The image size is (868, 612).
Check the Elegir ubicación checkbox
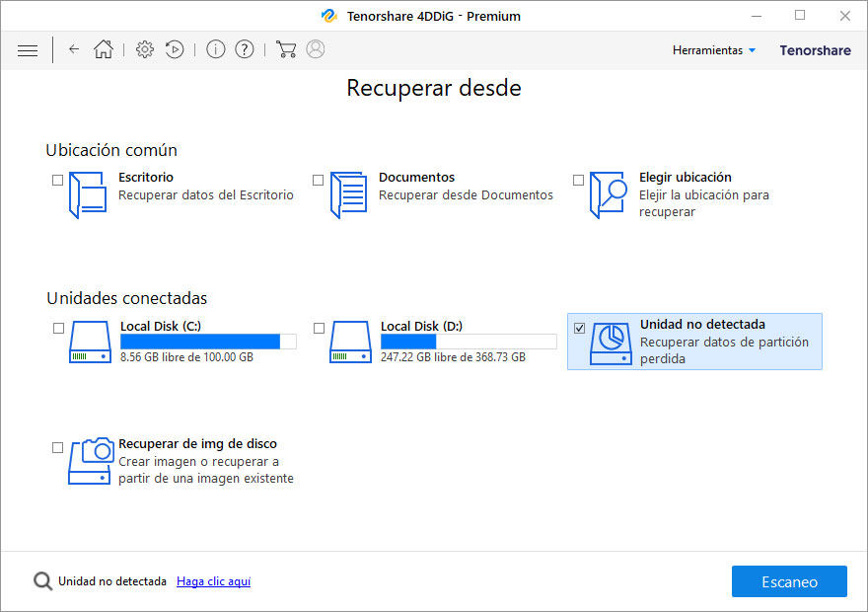(x=578, y=180)
